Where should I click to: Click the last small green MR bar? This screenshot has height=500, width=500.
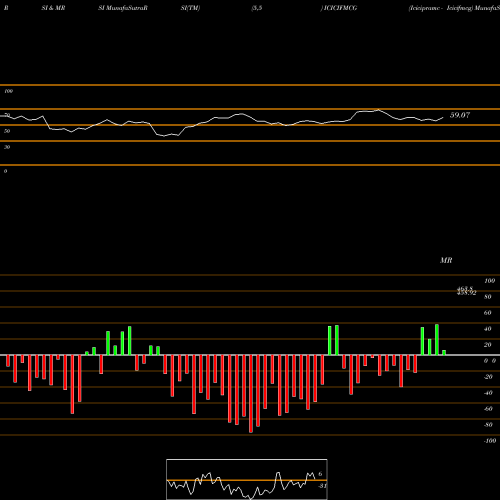[444, 352]
